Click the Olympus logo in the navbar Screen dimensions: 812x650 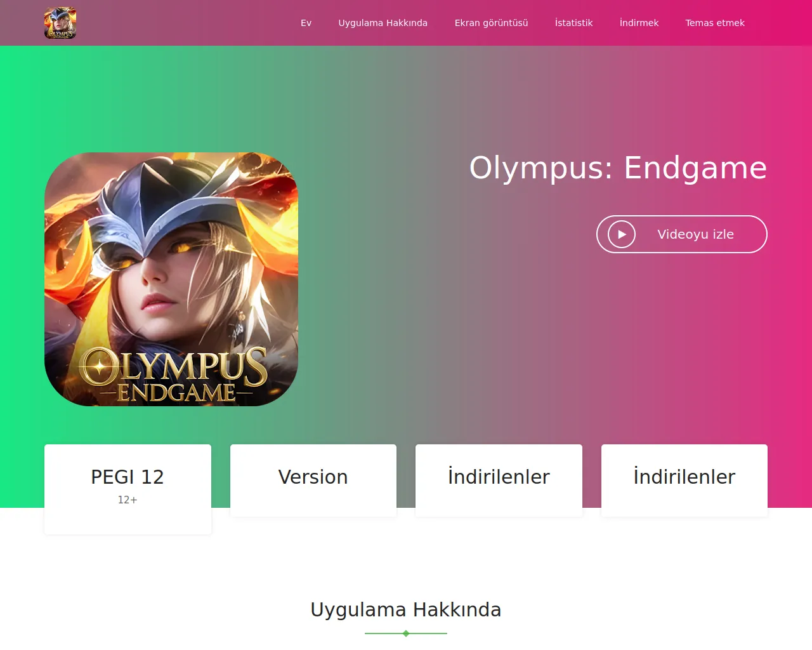coord(60,23)
